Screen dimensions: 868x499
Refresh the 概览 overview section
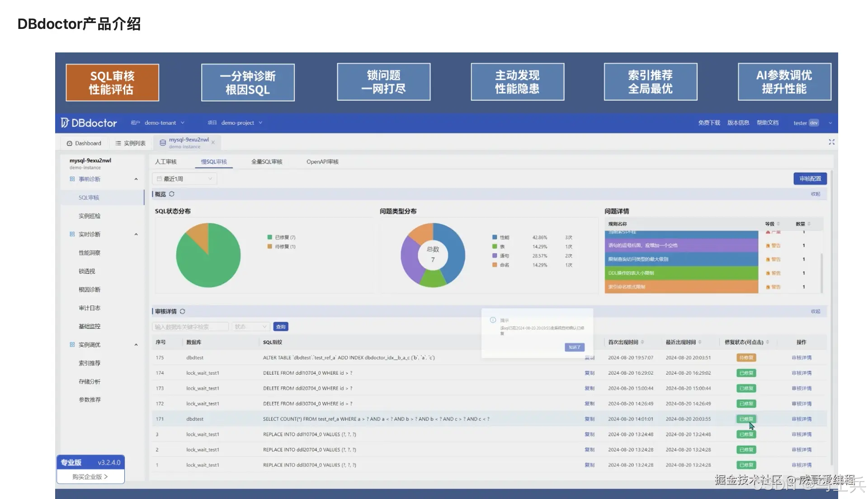click(x=172, y=194)
